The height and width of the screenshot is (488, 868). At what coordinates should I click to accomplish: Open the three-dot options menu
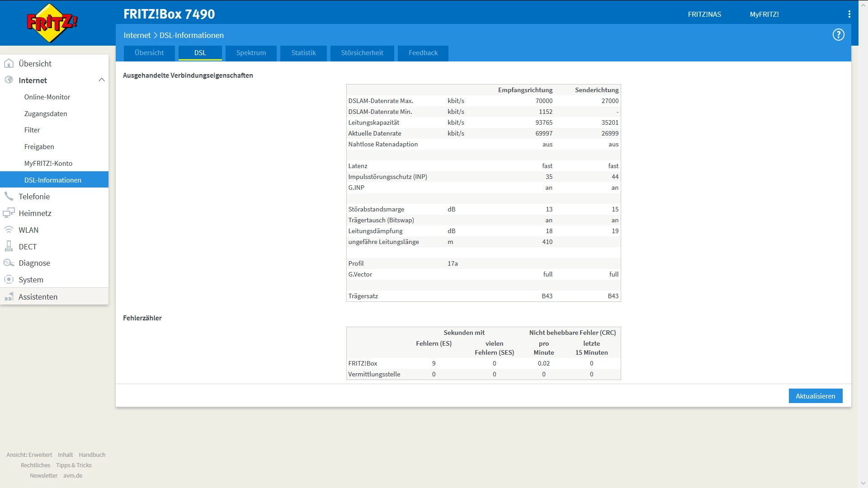coord(849,14)
